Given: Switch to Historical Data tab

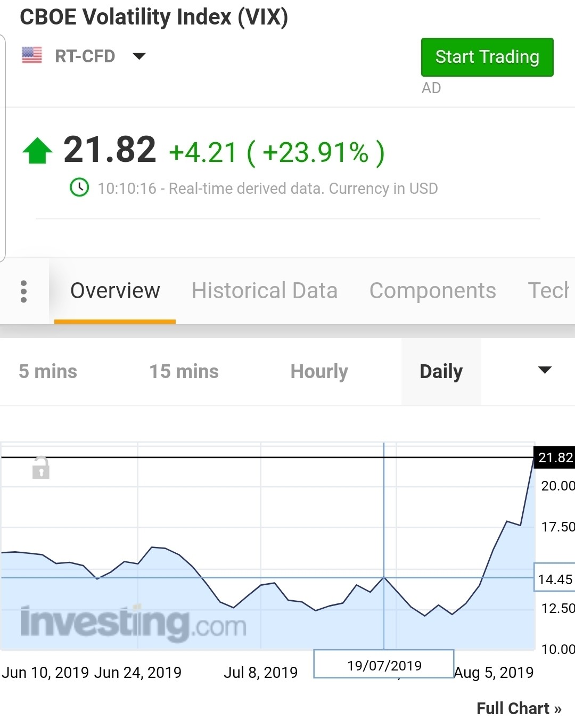Looking at the screenshot, I should 265,291.
